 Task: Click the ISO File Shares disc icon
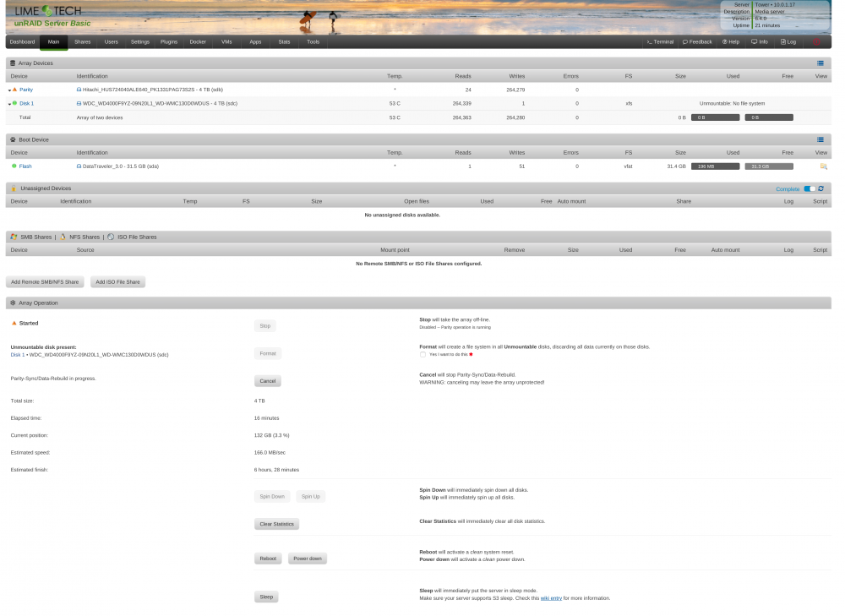click(111, 237)
